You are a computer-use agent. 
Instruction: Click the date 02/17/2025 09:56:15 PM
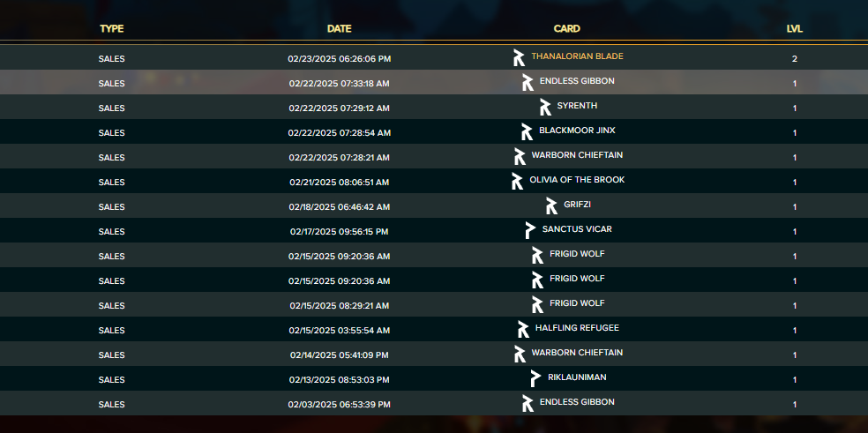(x=340, y=232)
